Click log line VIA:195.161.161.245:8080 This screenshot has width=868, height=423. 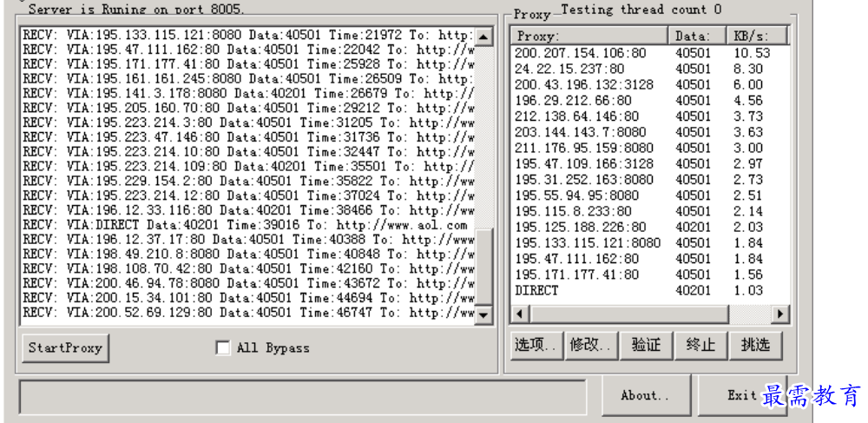(x=248, y=79)
